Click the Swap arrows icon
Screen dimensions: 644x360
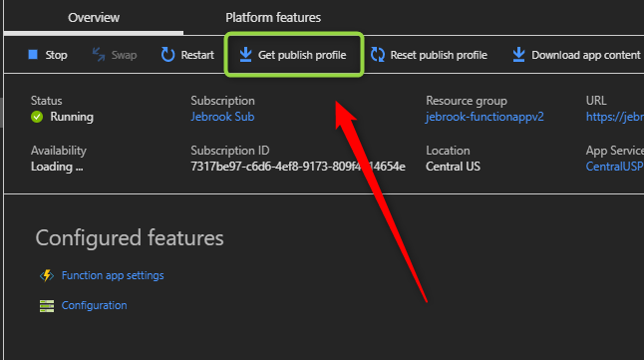99,54
